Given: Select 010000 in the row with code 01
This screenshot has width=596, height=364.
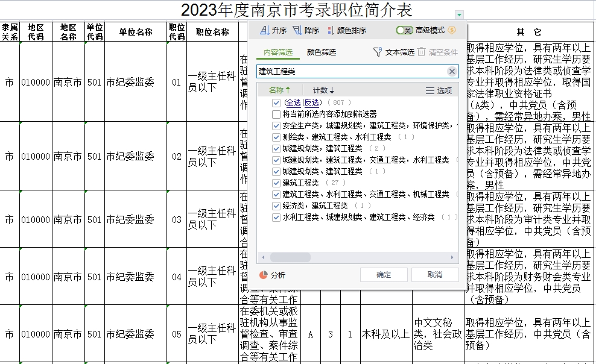Looking at the screenshot, I should click(36, 82).
